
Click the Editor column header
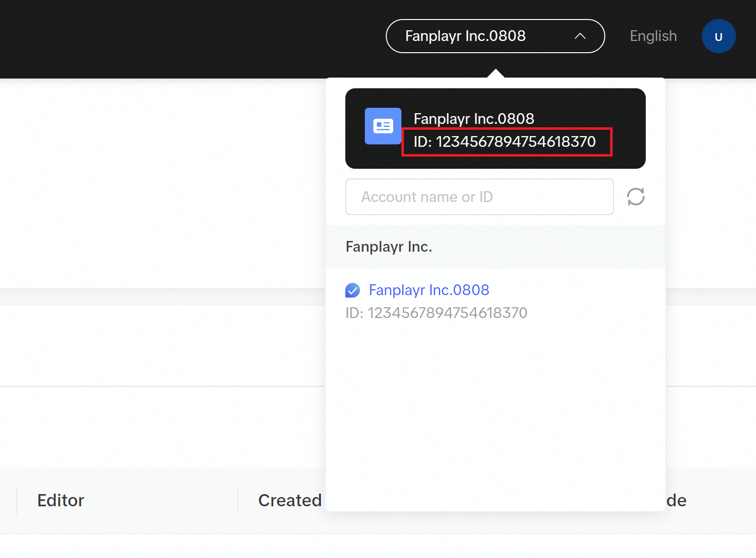(x=60, y=500)
